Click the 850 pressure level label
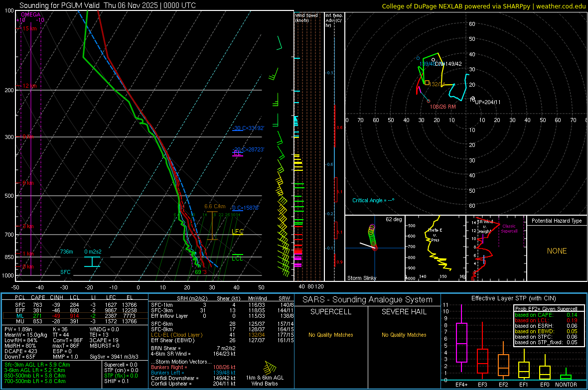This screenshot has width=588, height=390. pyautogui.click(x=9, y=257)
